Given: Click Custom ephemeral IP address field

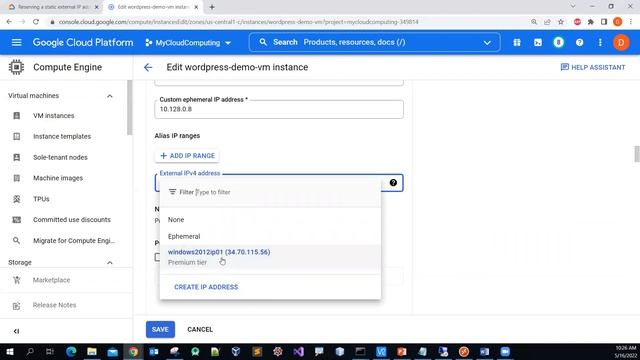Looking at the screenshot, I should pyautogui.click(x=279, y=109).
